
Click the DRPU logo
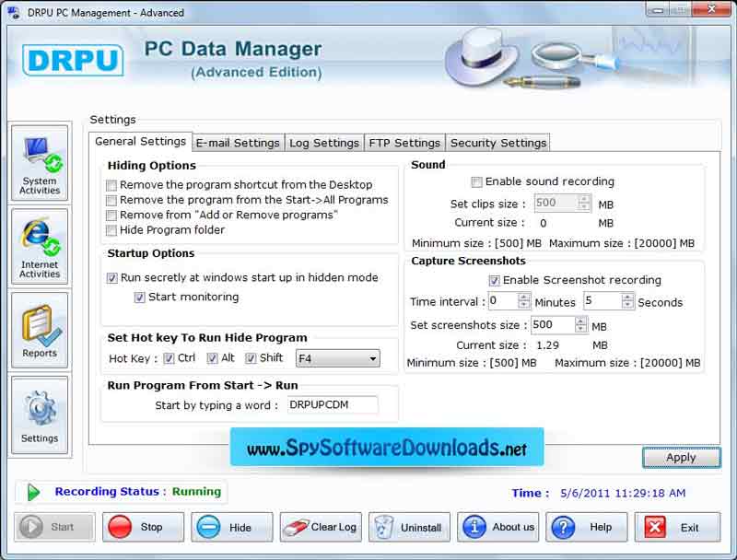[x=73, y=60]
